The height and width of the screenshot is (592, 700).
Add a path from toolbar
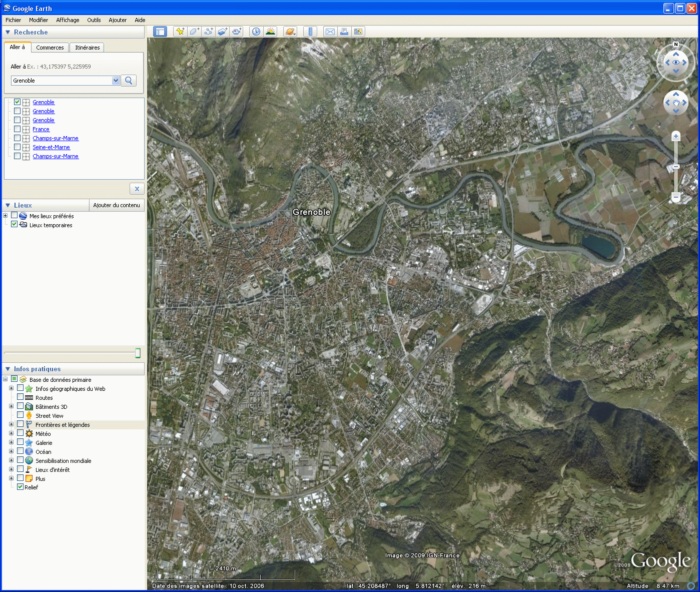(x=209, y=32)
